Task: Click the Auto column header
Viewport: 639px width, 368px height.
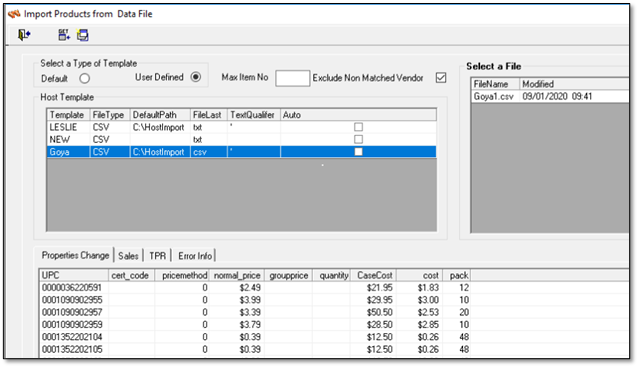Action: pos(358,115)
